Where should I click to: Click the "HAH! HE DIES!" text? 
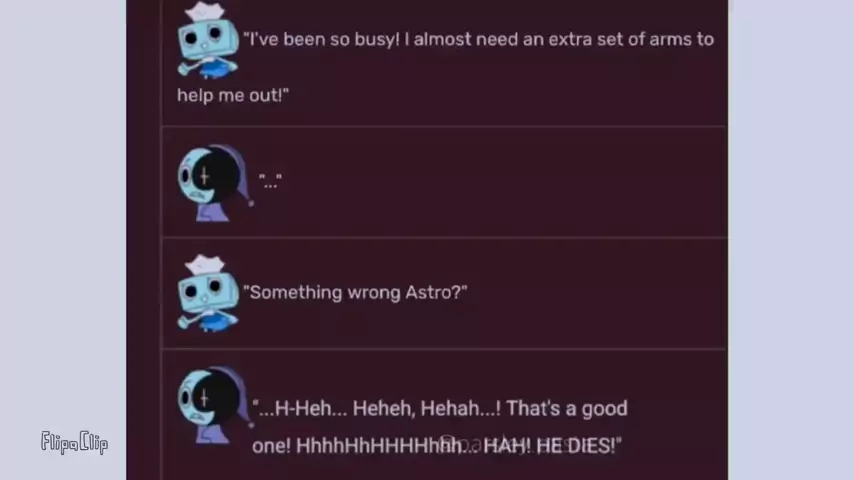click(552, 446)
